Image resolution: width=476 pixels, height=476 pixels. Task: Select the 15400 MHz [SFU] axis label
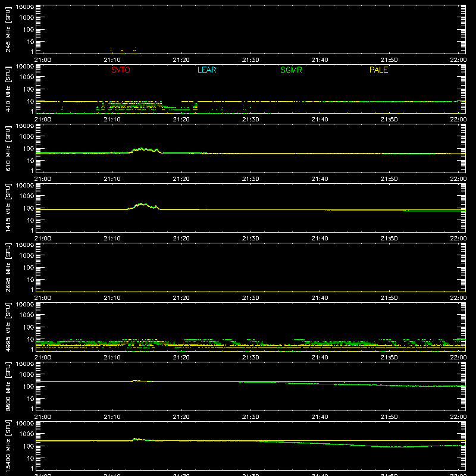tap(8, 446)
